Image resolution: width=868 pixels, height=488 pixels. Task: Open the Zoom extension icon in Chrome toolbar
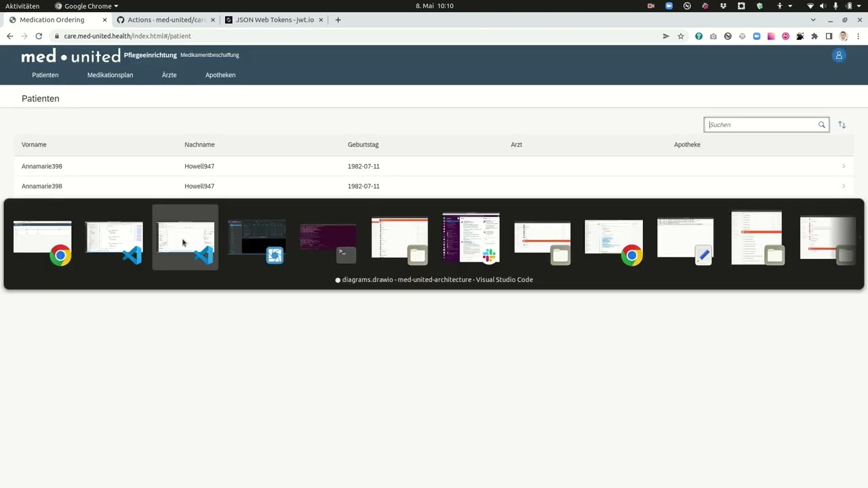[x=757, y=36]
